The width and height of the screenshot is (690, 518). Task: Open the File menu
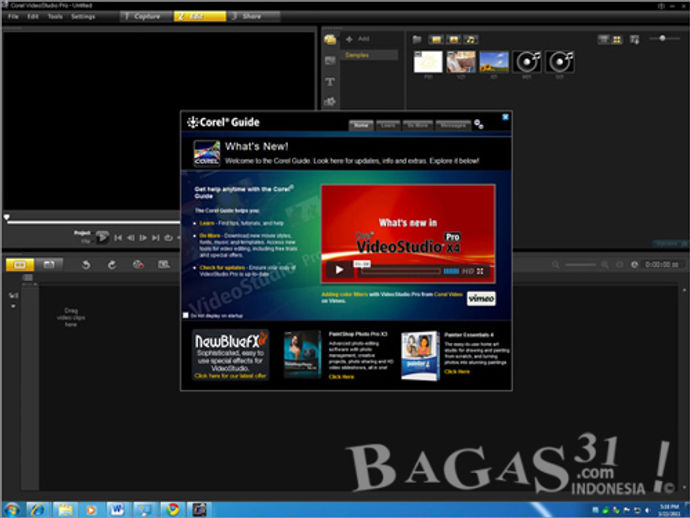(x=13, y=16)
